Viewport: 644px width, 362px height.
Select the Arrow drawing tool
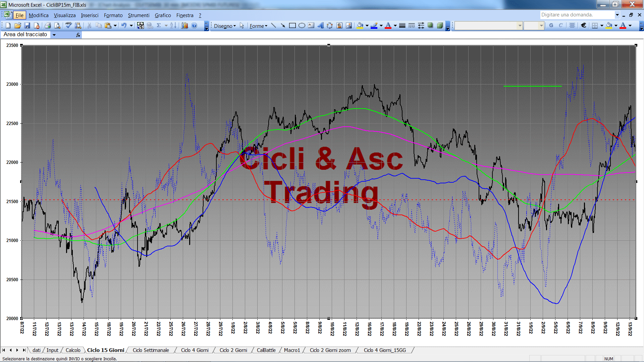(x=283, y=25)
